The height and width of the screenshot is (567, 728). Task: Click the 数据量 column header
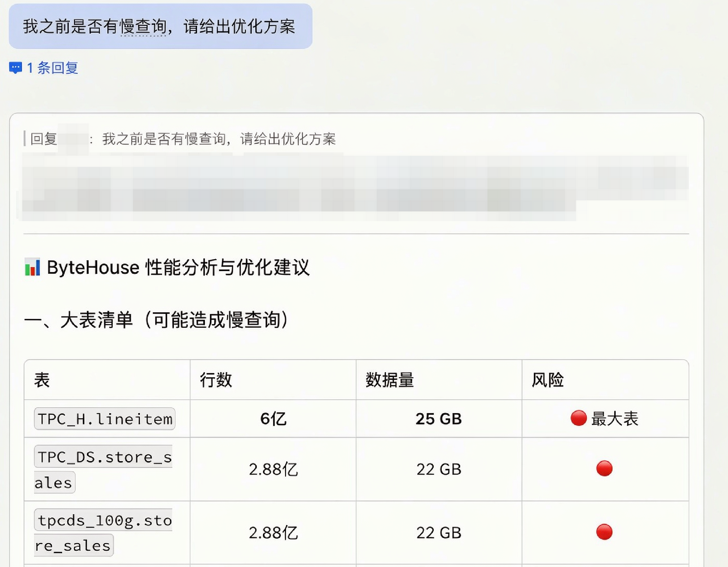[x=390, y=380]
